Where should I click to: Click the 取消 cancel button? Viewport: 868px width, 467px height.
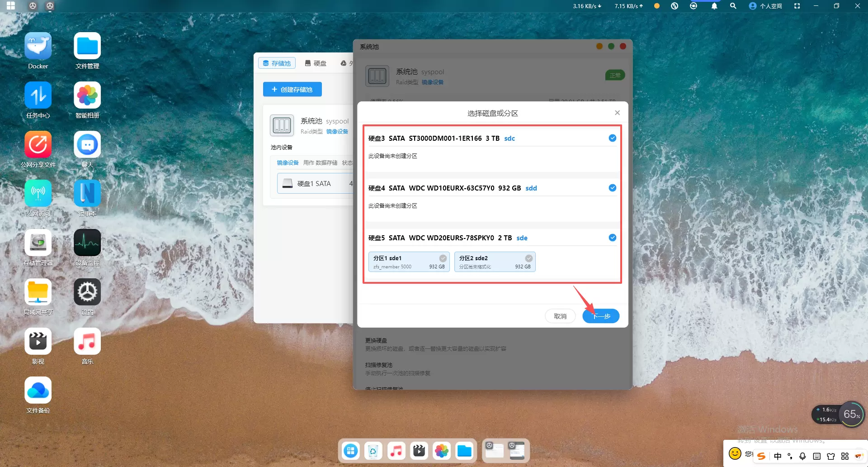coord(560,316)
